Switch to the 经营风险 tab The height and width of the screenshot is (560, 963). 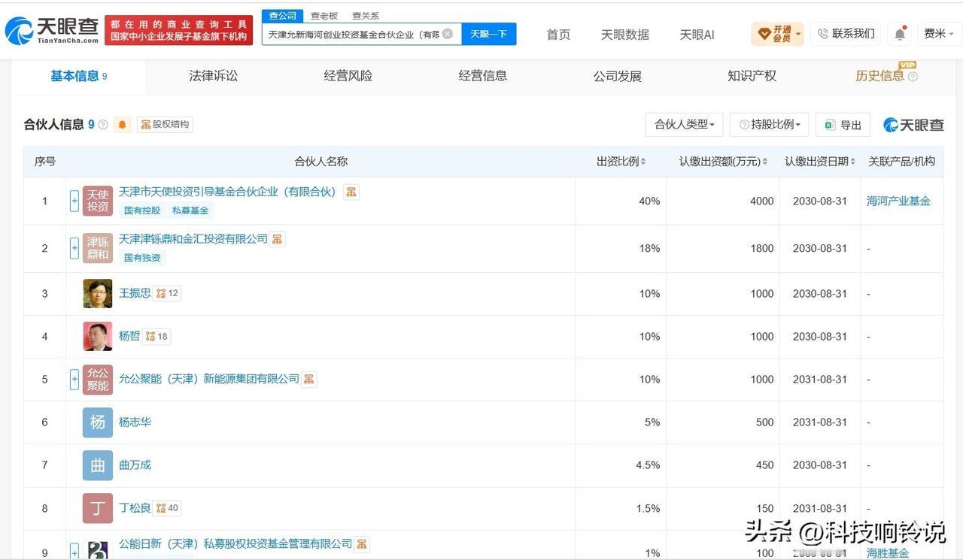(x=348, y=76)
